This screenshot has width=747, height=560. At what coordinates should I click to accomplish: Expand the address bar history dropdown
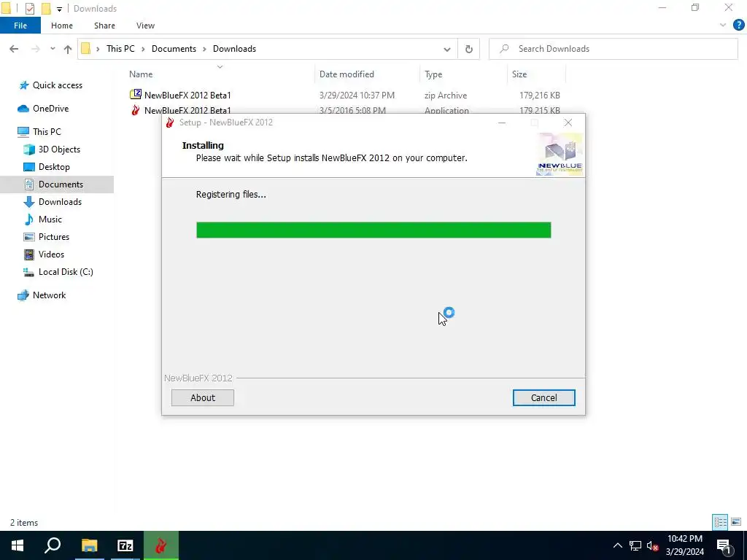447,49
